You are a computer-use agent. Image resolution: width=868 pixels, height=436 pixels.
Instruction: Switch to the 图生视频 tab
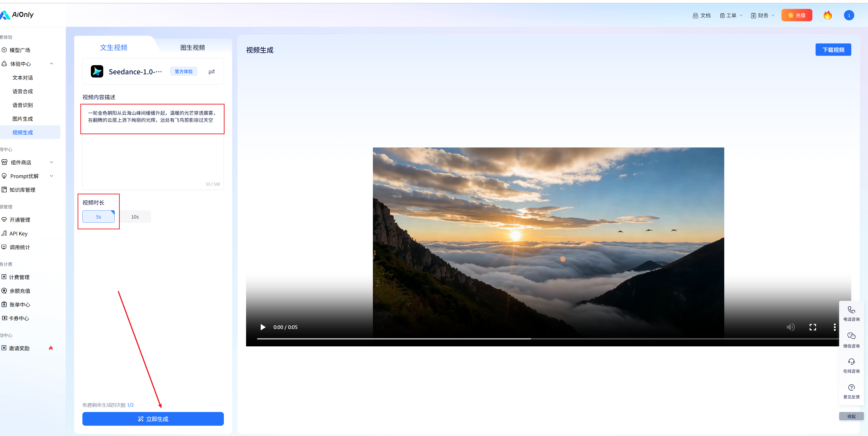(x=193, y=48)
